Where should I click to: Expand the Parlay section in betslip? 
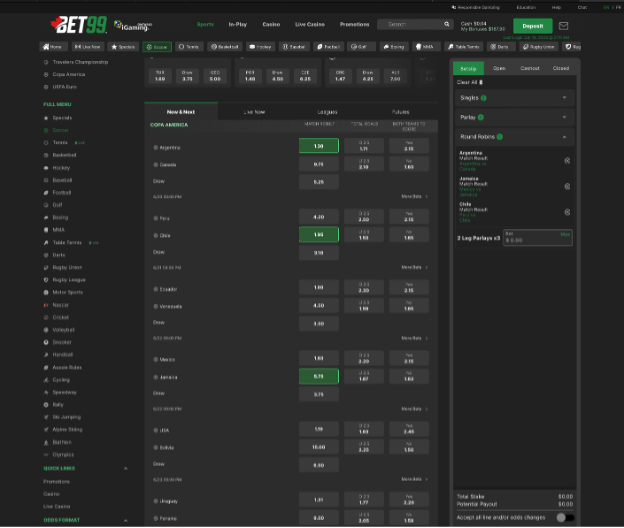pyautogui.click(x=512, y=117)
